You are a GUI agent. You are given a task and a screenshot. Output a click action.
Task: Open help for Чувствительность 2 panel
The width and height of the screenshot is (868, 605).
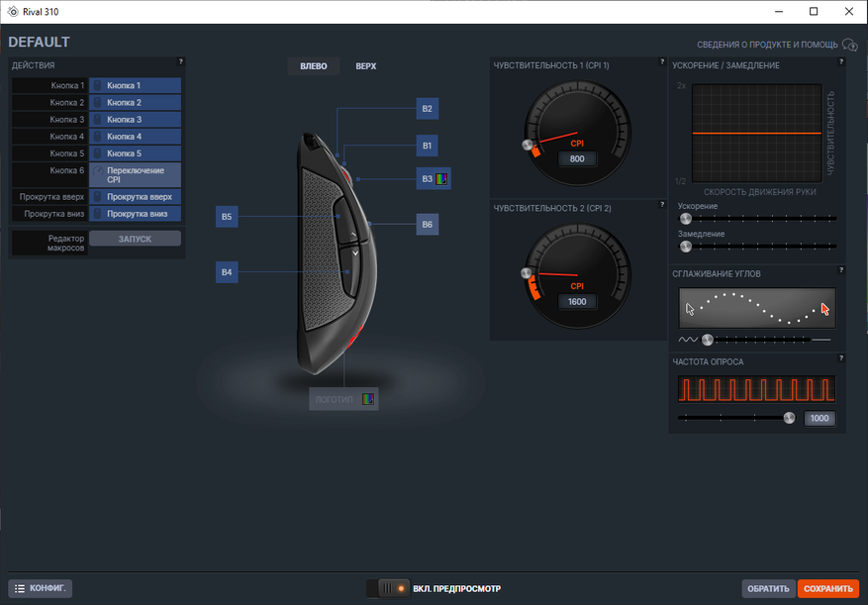pos(662,204)
